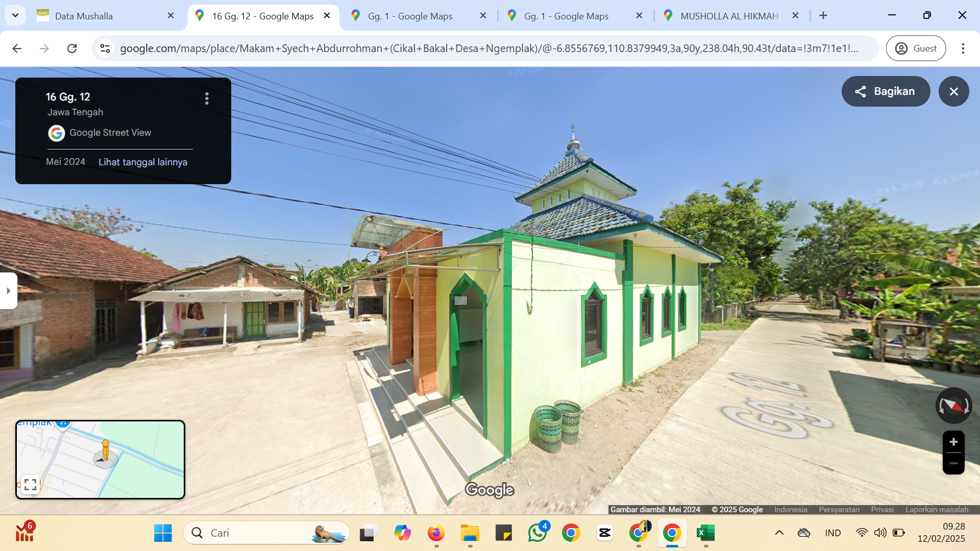
Task: View site information icon in address bar
Action: point(105,48)
